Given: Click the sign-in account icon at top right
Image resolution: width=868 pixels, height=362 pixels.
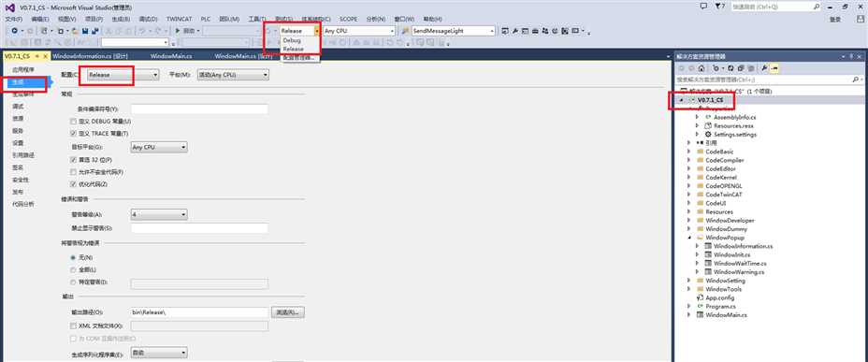Looking at the screenshot, I should coord(861,19).
